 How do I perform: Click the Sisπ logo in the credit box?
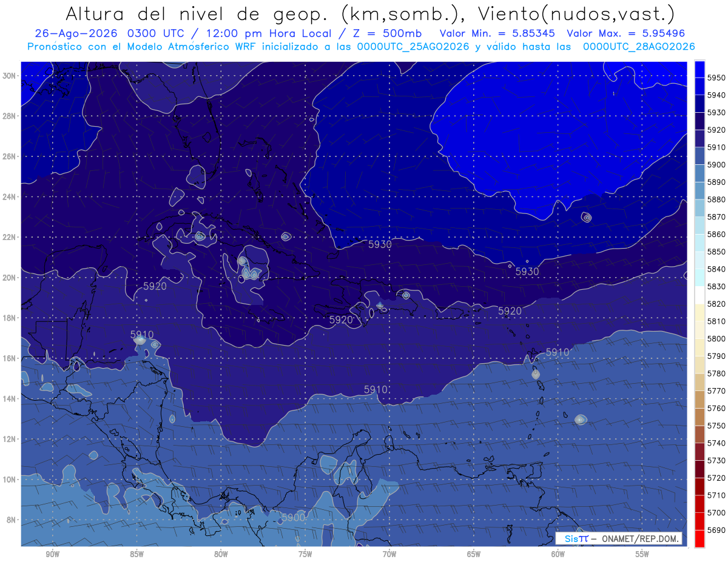click(x=576, y=539)
